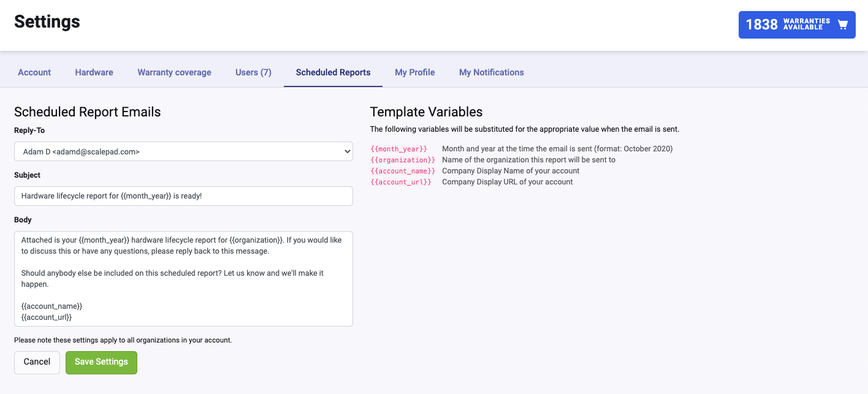
Task: Select the Scheduled Reports tab
Action: [x=333, y=72]
